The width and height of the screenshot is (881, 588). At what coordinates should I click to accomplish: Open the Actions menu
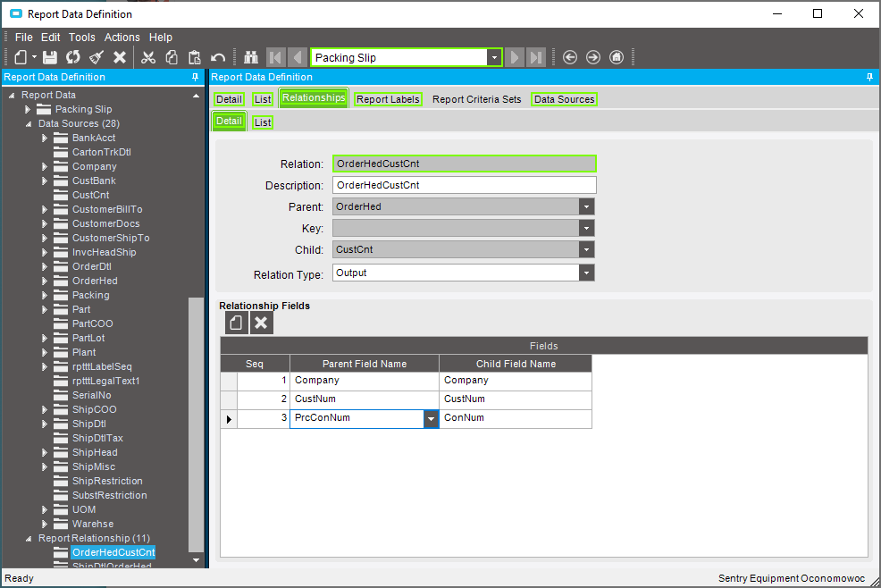coord(122,38)
